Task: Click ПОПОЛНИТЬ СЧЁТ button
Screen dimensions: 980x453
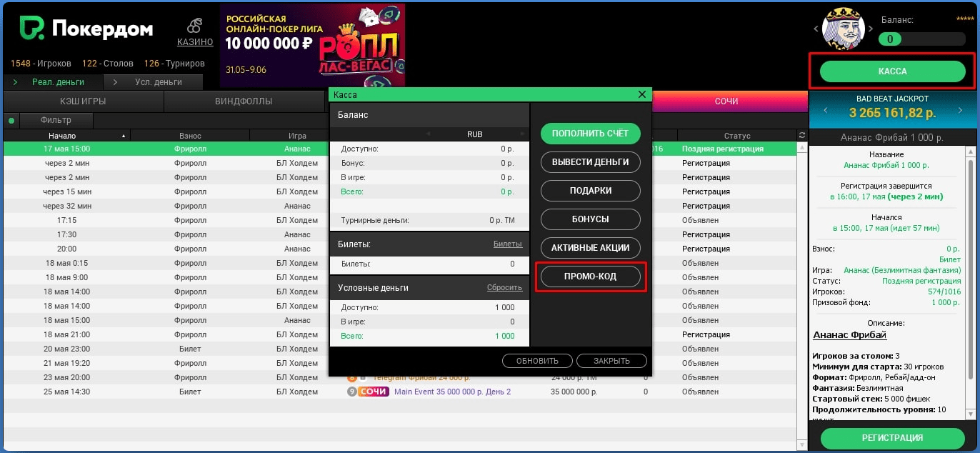Action: coord(590,134)
